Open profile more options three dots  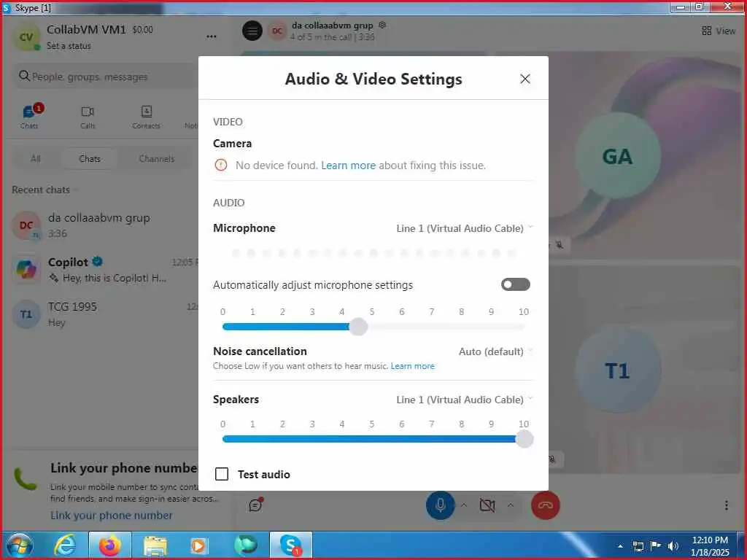coord(212,36)
